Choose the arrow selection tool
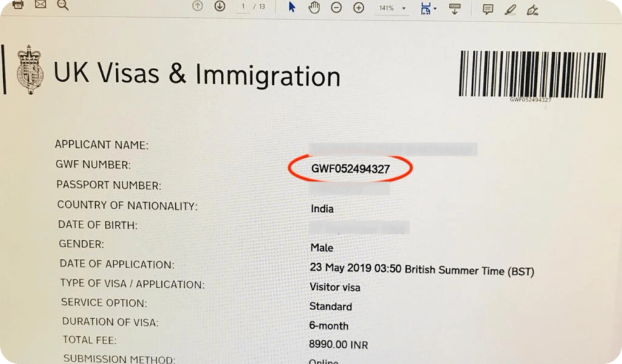Viewport: 622px width, 364px height. coord(292,7)
